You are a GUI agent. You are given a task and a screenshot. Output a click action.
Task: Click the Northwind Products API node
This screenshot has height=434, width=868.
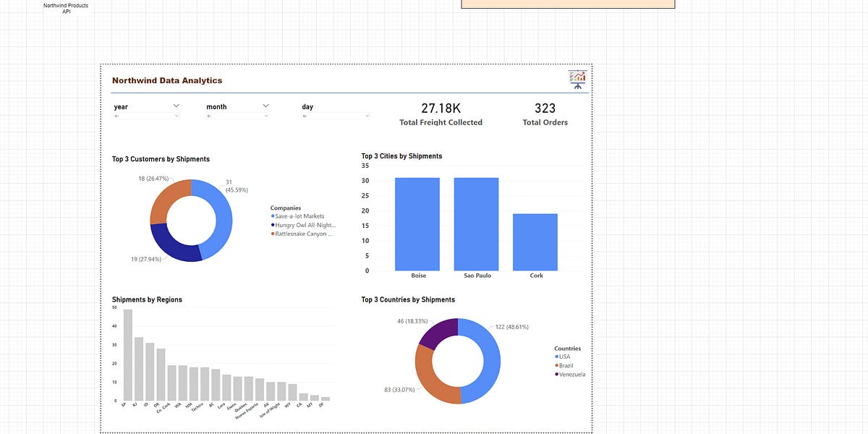click(x=65, y=7)
